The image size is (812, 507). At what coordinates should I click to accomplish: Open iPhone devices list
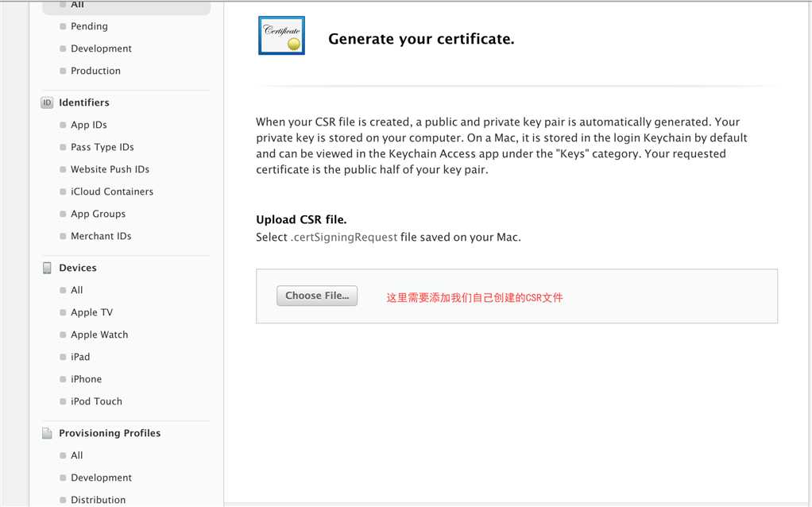tap(86, 379)
